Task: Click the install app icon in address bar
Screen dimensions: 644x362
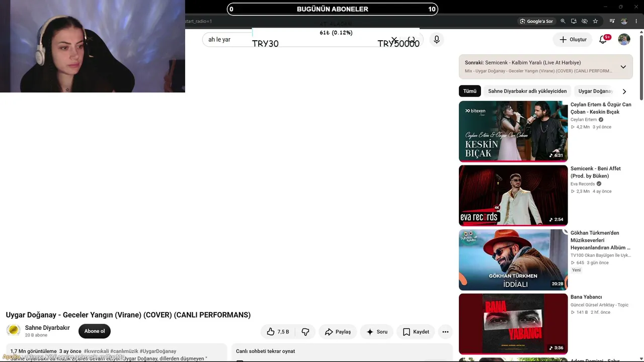Action: (574, 21)
